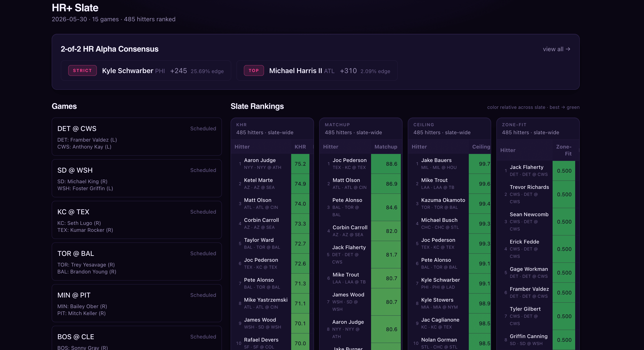The width and height of the screenshot is (644, 350).
Task: Click the 74.9 KHR score cell
Action: (300, 184)
